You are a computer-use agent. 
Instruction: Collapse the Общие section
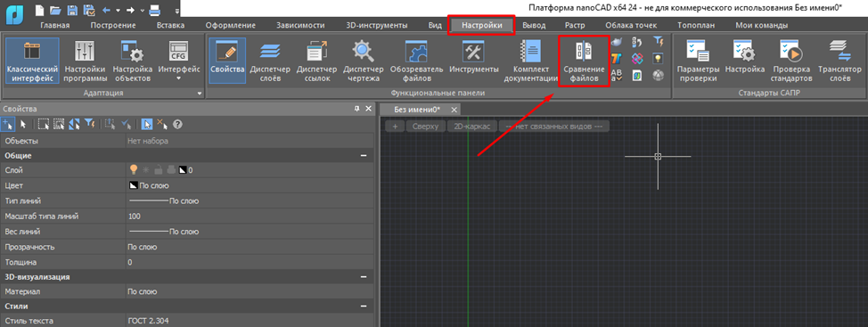click(x=364, y=156)
